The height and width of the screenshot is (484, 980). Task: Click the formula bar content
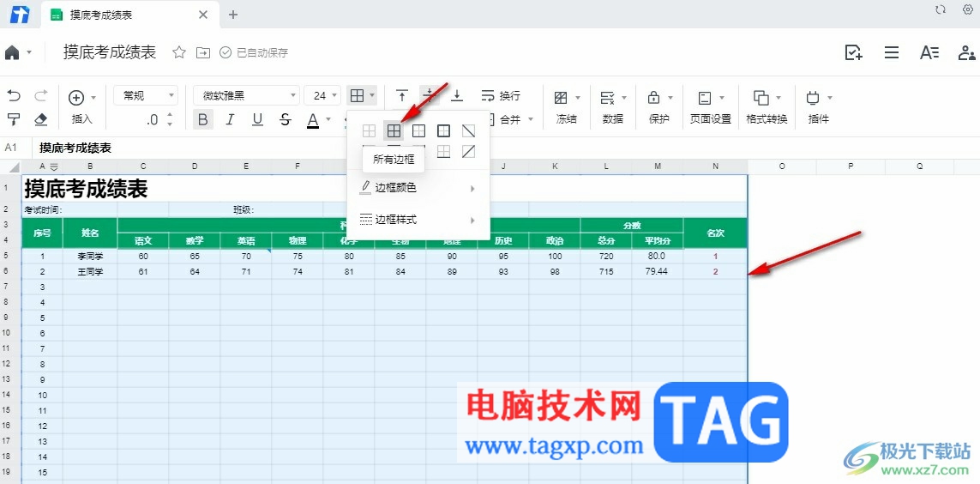(x=75, y=148)
